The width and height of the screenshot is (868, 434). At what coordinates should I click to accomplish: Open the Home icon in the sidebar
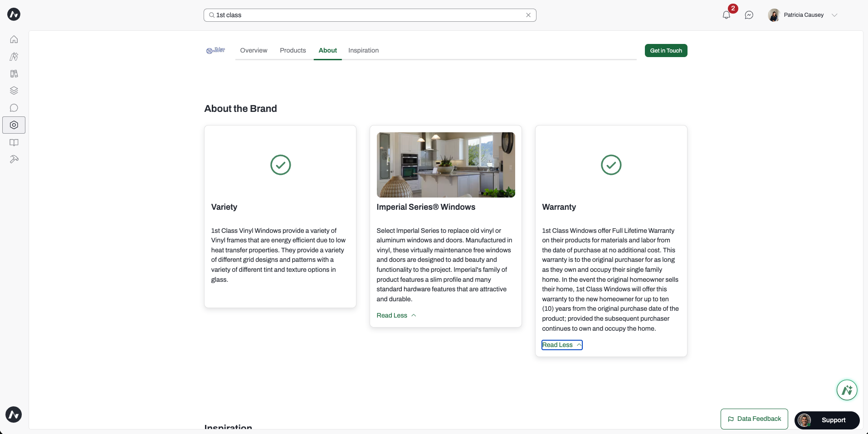click(14, 39)
